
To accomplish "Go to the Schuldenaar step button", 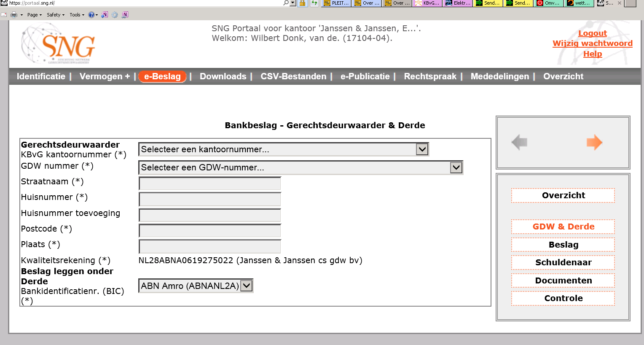I will click(x=563, y=262).
